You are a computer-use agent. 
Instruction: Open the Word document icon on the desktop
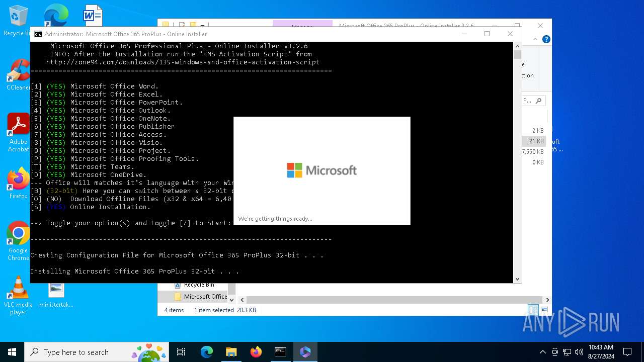pyautogui.click(x=93, y=15)
